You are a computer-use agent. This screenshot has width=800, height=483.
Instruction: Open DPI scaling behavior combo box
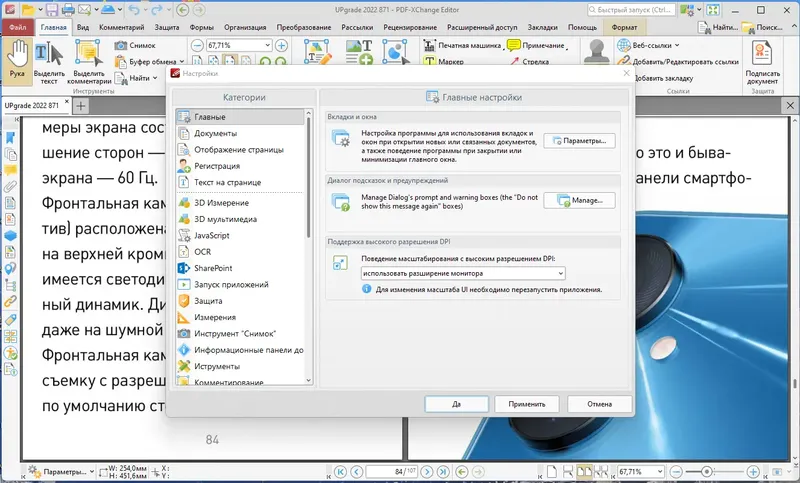(x=463, y=273)
